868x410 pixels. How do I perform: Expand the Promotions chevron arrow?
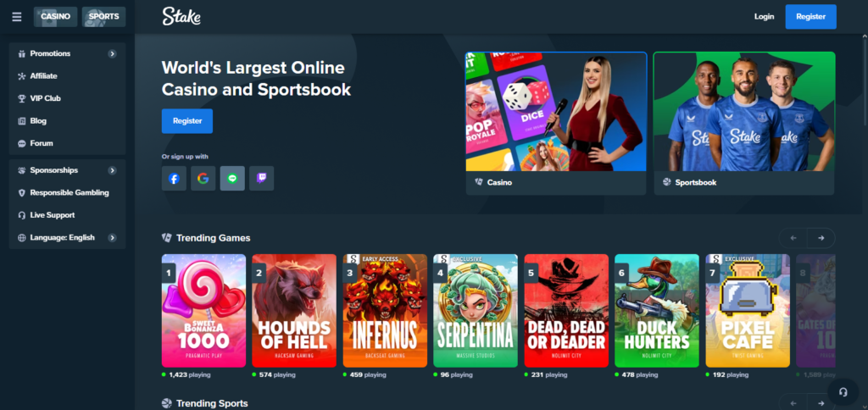[x=113, y=53]
